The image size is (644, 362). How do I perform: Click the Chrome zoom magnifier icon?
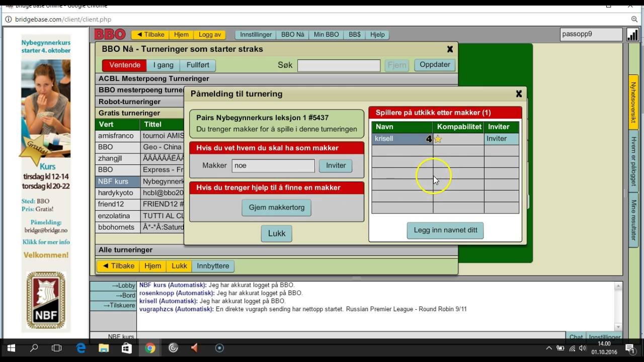tap(634, 19)
